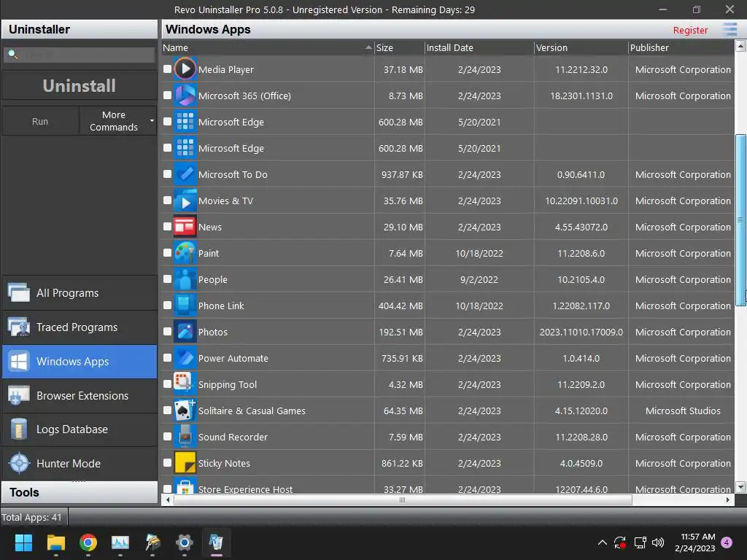Click the network tray icon

[640, 542]
